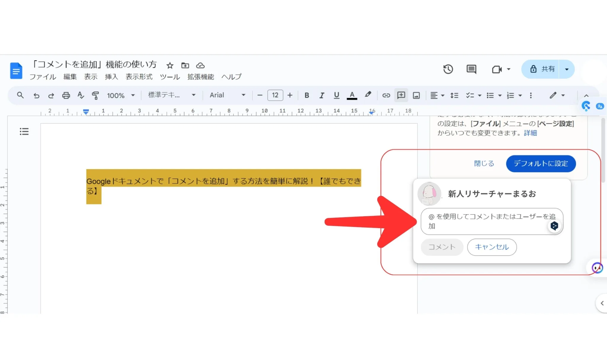This screenshot has width=607, height=364.
Task: Insert a link from toolbar
Action: [x=386, y=95]
